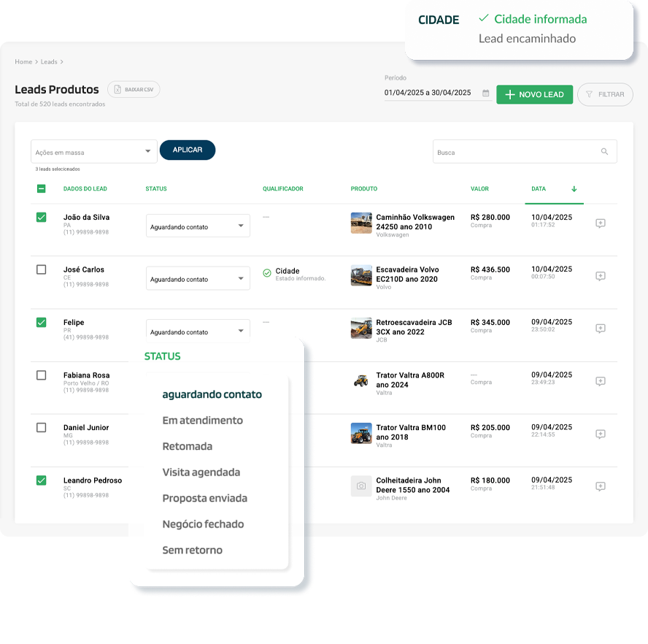648x644 pixels.
Task: Click '3 leads selecionados' text
Action: [58, 169]
